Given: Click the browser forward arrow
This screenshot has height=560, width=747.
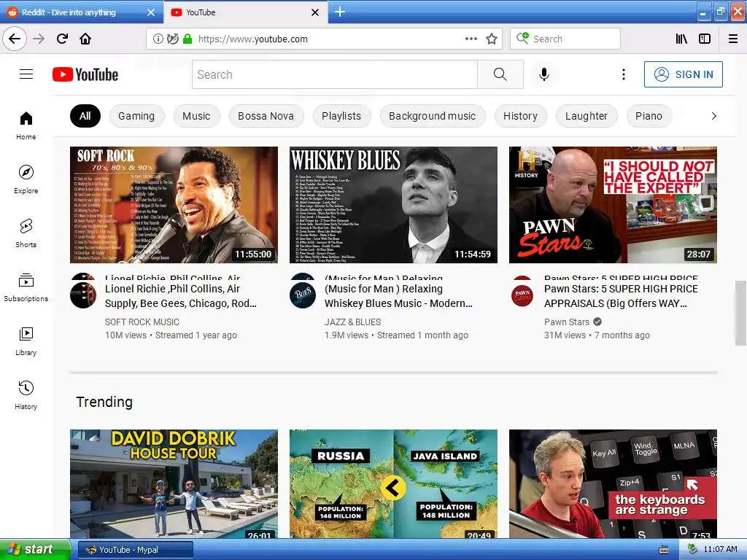Looking at the screenshot, I should click(39, 39).
